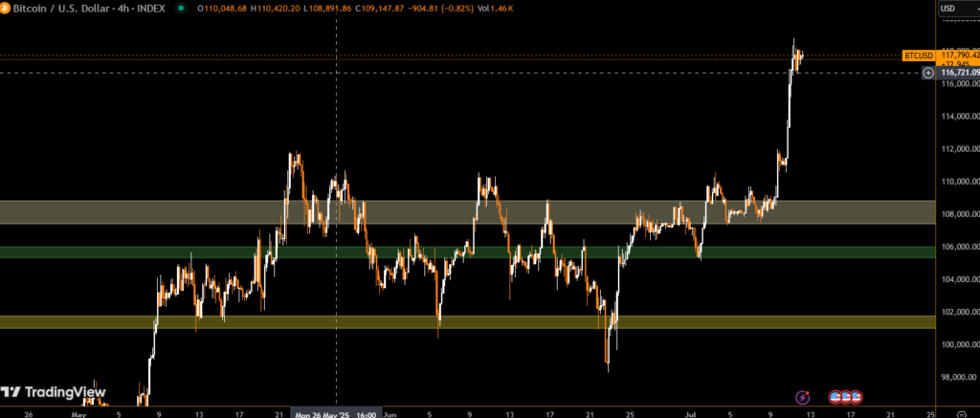Click the US flag economic event icons
Viewport: 980px width, 418px height.
point(845,396)
